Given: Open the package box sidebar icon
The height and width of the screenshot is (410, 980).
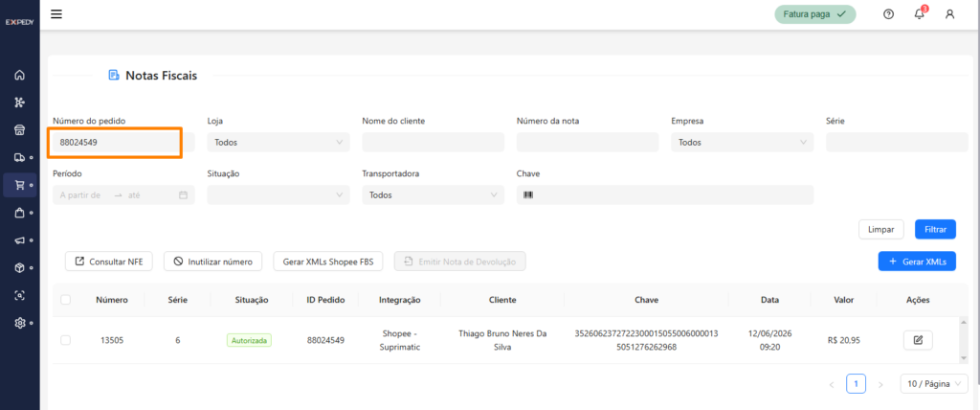Looking at the screenshot, I should point(19,268).
